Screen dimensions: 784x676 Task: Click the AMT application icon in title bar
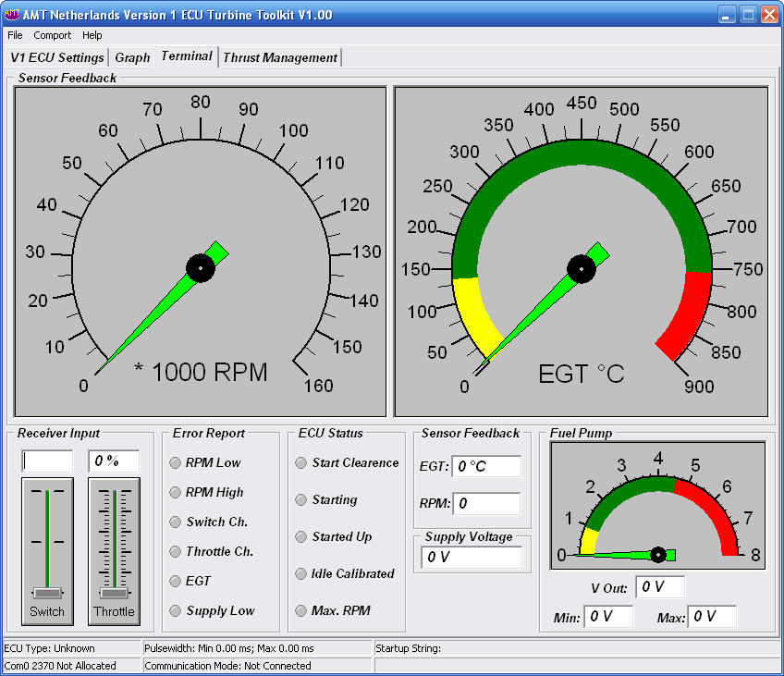pyautogui.click(x=12, y=14)
